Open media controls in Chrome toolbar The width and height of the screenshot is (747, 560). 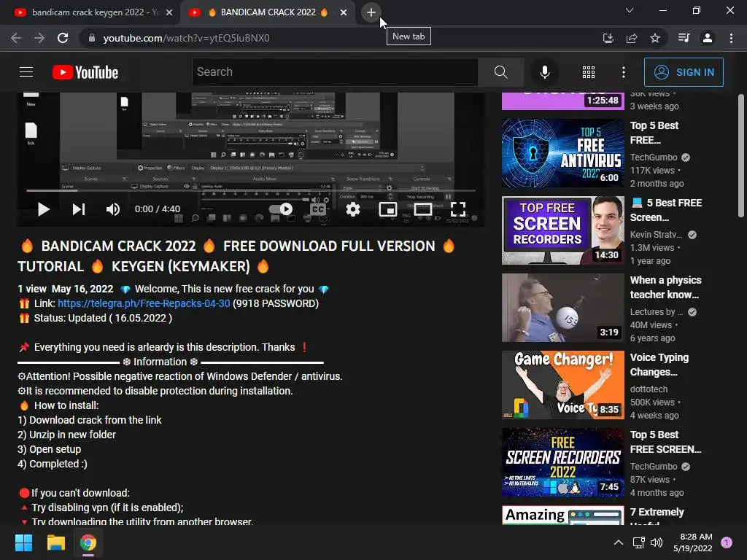[x=684, y=38]
